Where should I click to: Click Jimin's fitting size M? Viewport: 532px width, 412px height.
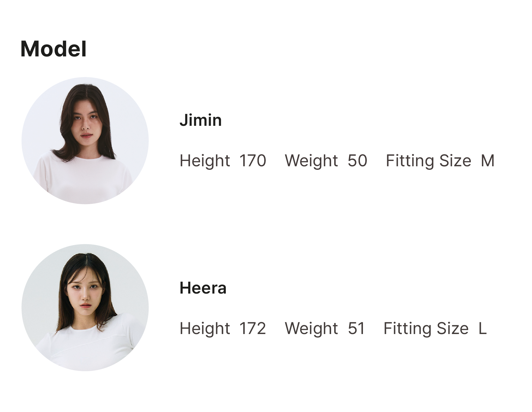488,161
